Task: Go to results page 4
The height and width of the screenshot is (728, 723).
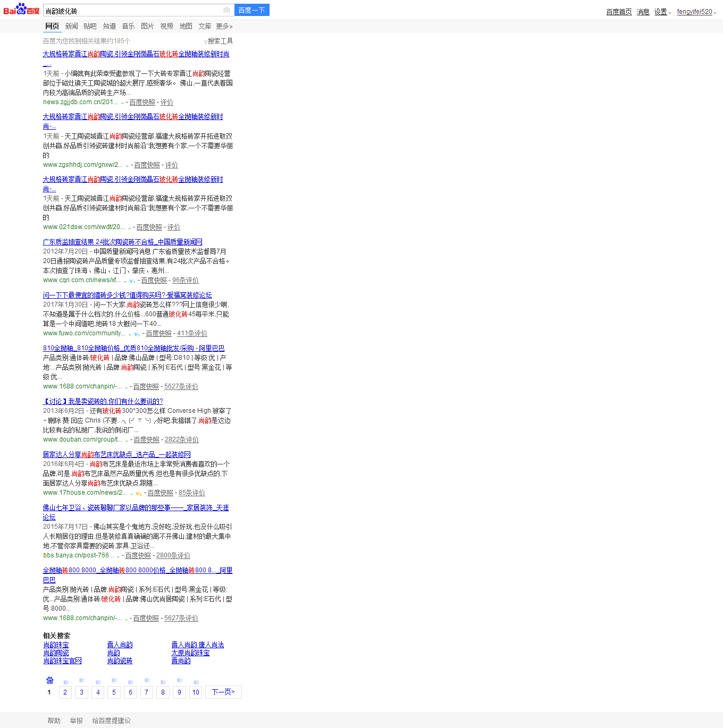Action: tap(98, 692)
